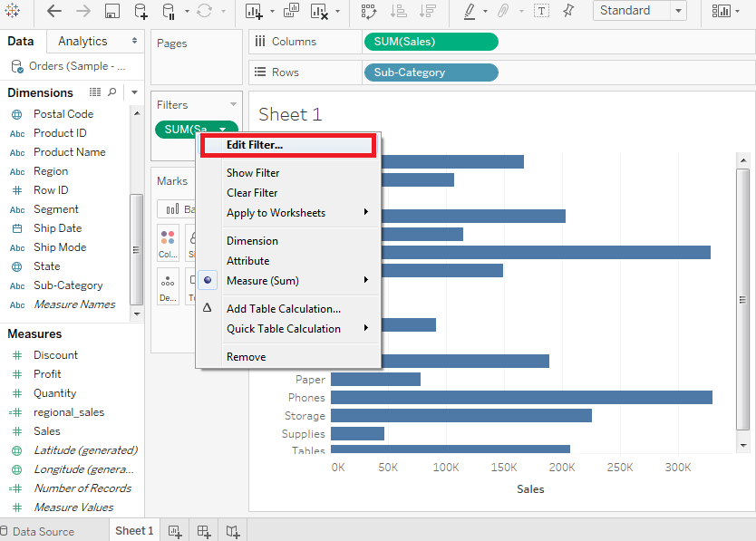The height and width of the screenshot is (541, 756).
Task: Open the Color marks card
Action: coord(168,244)
